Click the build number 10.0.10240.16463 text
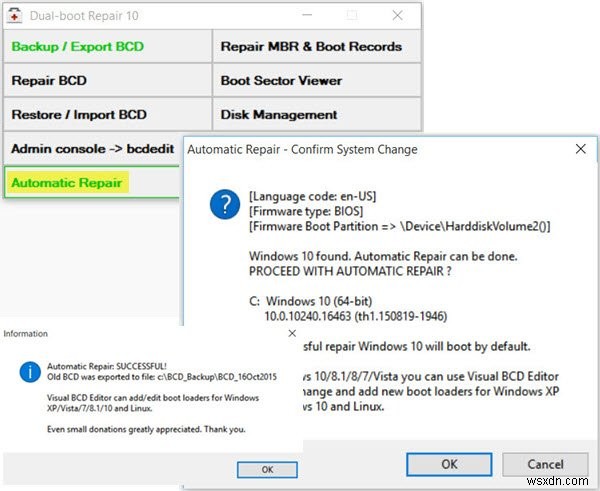Image resolution: width=600 pixels, height=491 pixels. (x=356, y=316)
